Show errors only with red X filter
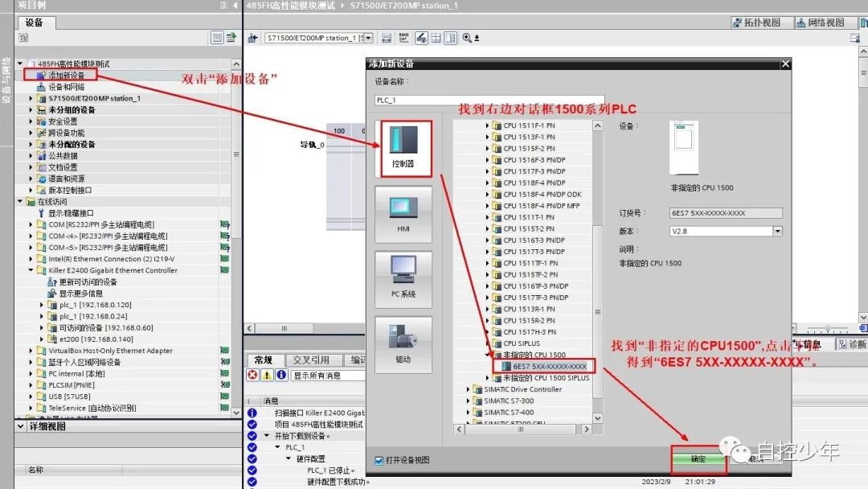Viewport: 868px width, 489px height. (252, 375)
